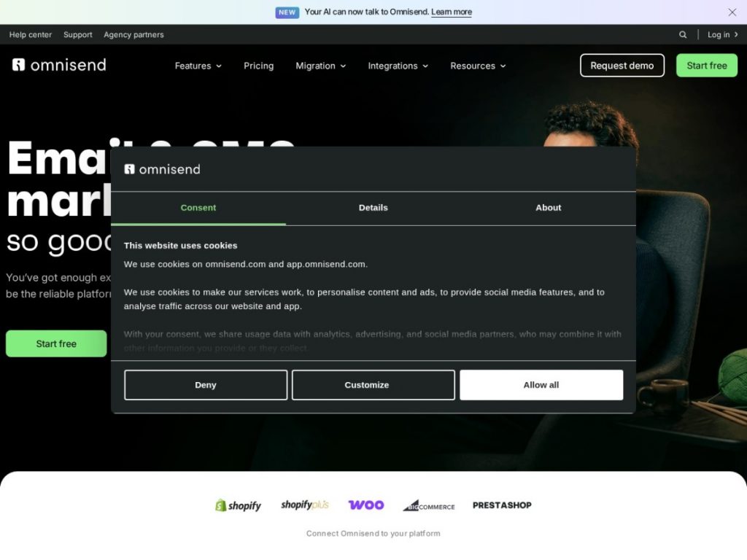Click the Shopify Plus logo
The height and width of the screenshot is (560, 747).
click(x=305, y=505)
